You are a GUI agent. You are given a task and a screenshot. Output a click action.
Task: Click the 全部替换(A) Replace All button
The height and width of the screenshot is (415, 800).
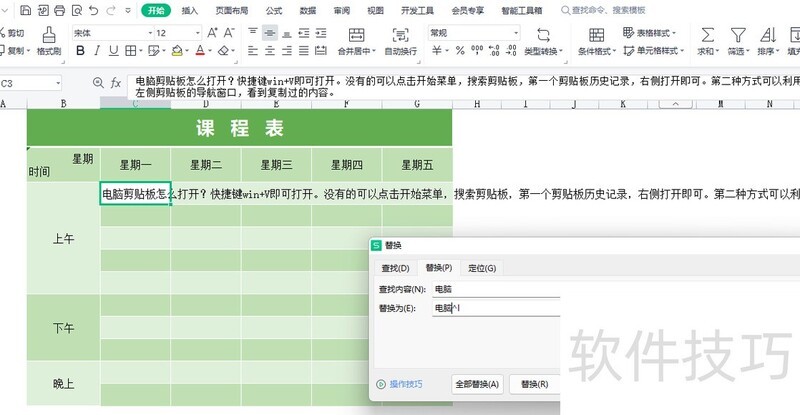(477, 384)
